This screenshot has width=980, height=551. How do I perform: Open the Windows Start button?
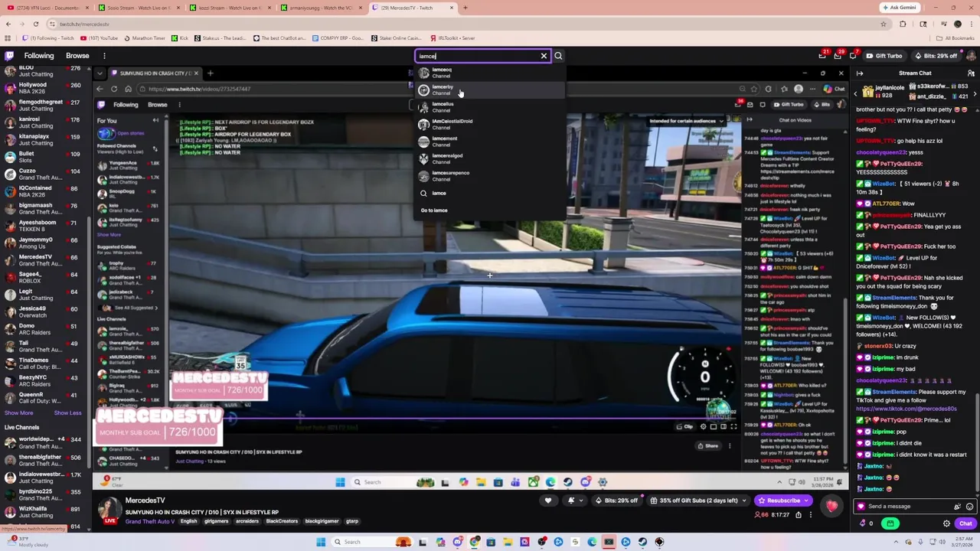(x=320, y=542)
